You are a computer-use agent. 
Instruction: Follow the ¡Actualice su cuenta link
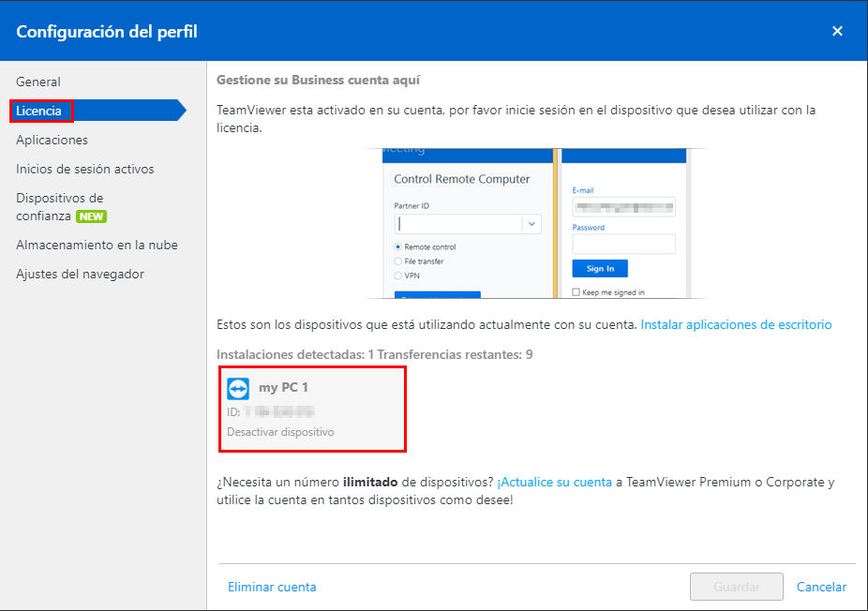(555, 482)
